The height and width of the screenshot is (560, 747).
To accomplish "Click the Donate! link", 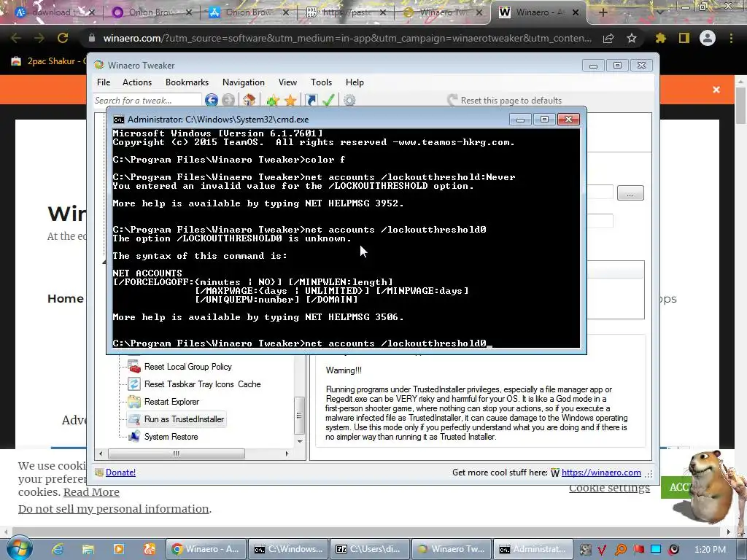I will [120, 472].
